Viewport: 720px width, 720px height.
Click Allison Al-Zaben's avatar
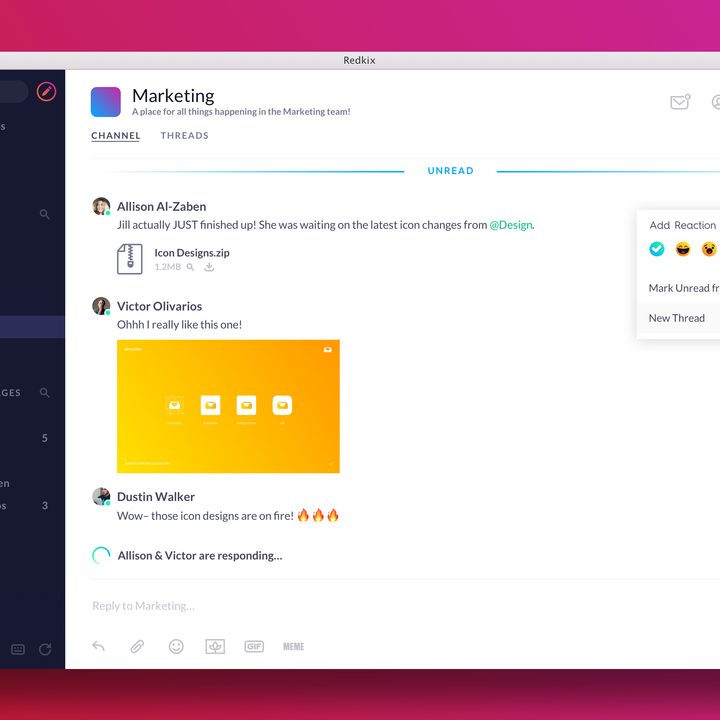pyautogui.click(x=101, y=206)
